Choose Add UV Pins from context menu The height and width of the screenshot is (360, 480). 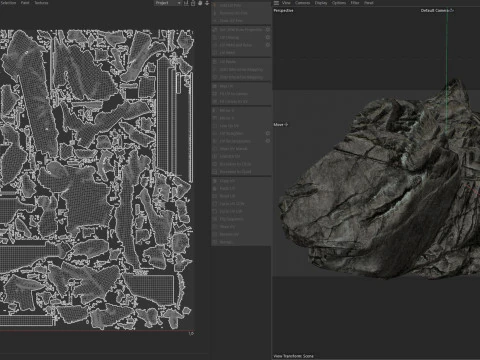tap(241, 5)
